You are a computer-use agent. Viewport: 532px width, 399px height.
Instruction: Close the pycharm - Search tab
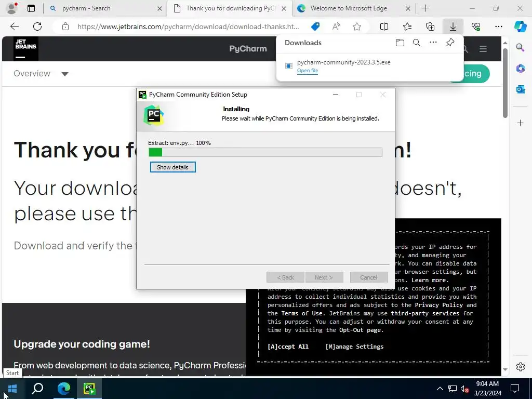[x=159, y=9]
